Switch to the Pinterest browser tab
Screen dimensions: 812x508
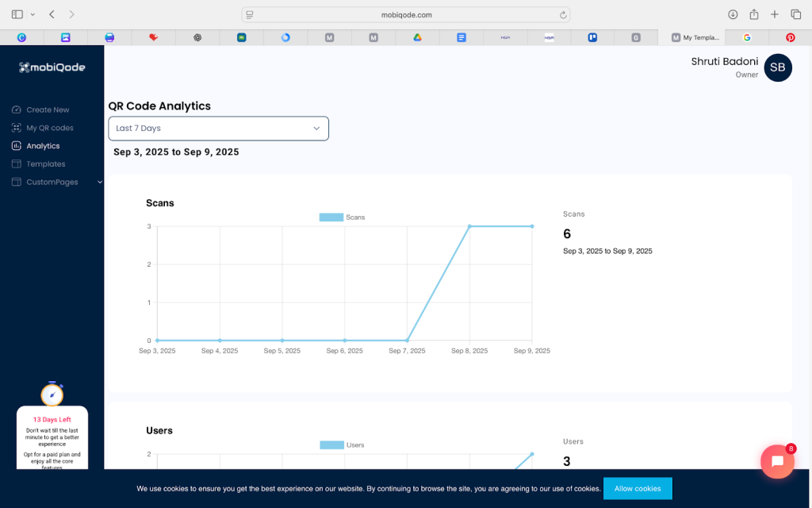(790, 37)
